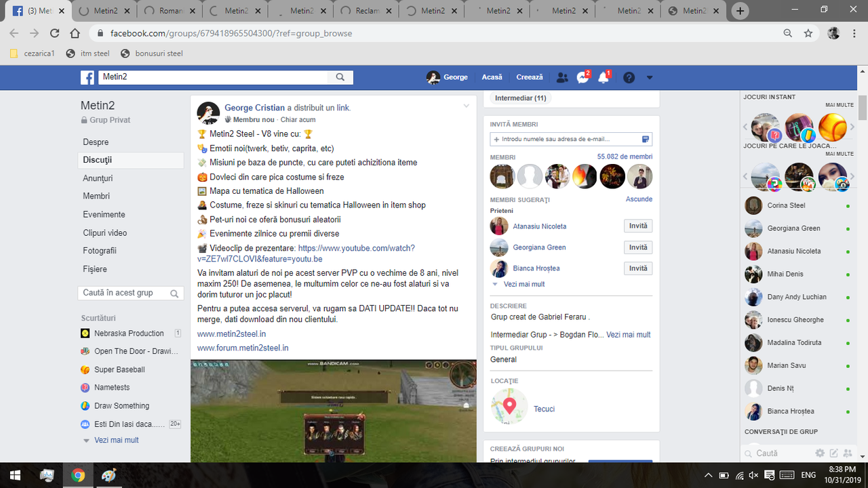Expand 'Vezi mai mult' in the group description
868x488 pixels.
click(628, 334)
